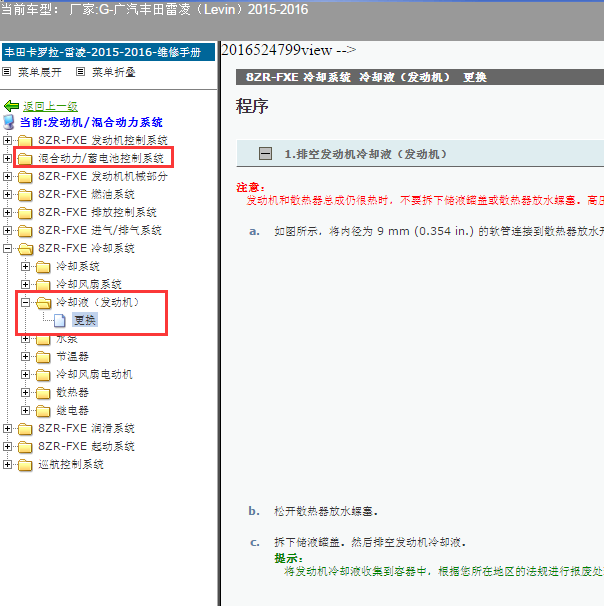Click the red 注意 warning label
604x606 pixels.
pyautogui.click(x=250, y=187)
